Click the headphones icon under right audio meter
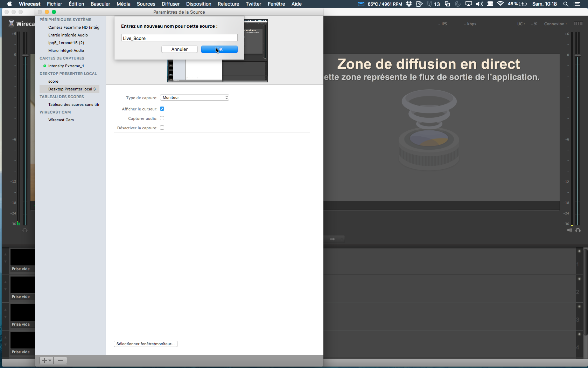The height and width of the screenshot is (368, 588). point(578,230)
